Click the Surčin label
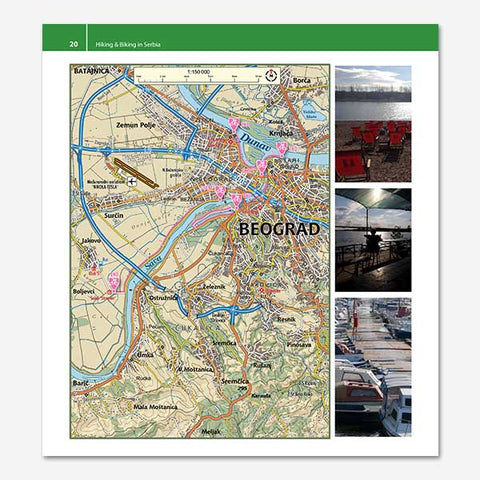480x480 pixels. 114,216
